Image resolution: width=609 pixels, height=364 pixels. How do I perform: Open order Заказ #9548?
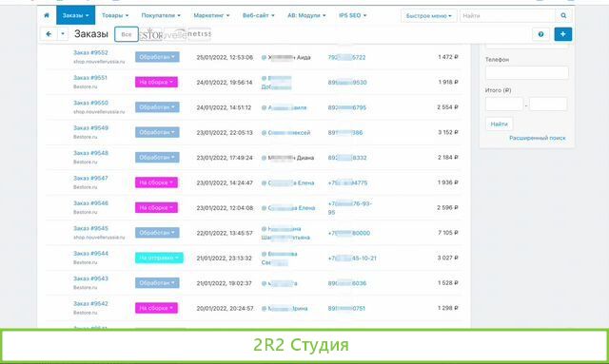click(x=90, y=153)
